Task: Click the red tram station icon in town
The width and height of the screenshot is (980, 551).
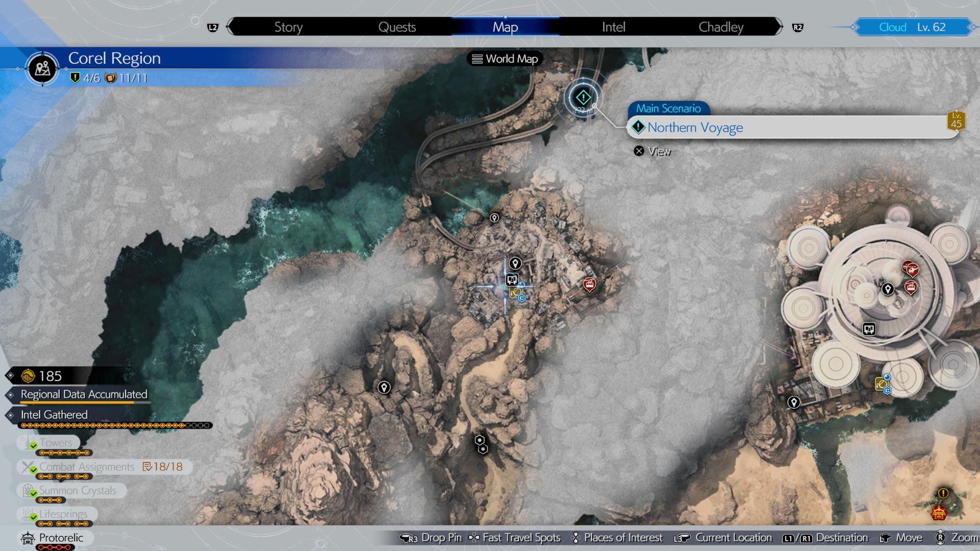Action: pyautogui.click(x=589, y=284)
